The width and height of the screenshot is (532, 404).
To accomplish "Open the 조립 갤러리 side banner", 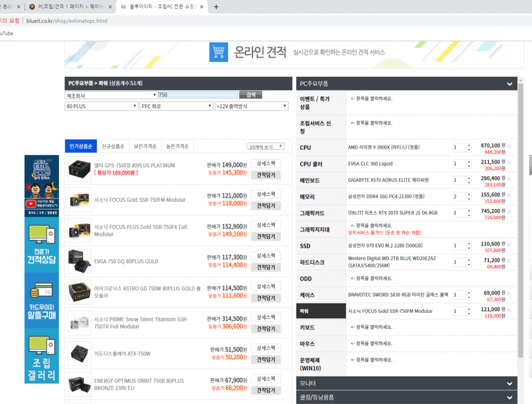I will tap(42, 356).
